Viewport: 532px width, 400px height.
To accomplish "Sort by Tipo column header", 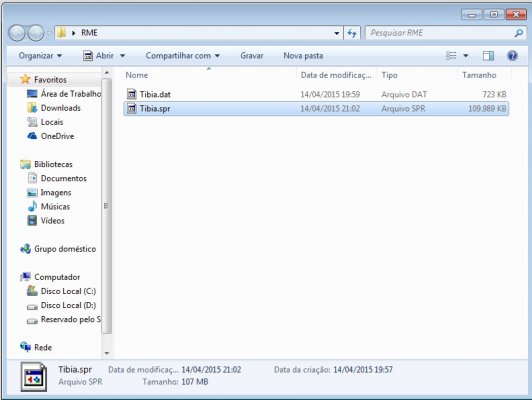I will [x=389, y=75].
